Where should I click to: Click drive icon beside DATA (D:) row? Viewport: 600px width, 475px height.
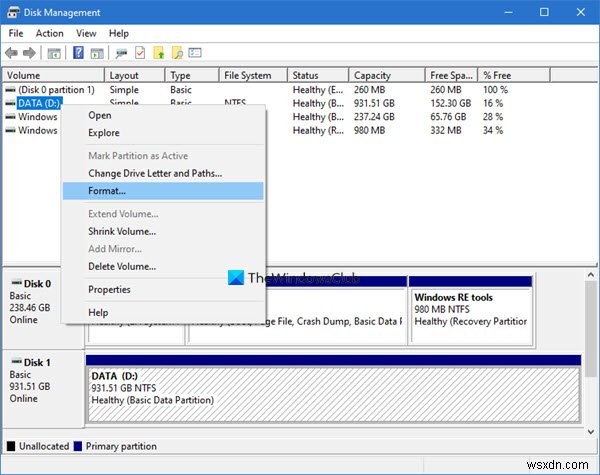(x=10, y=103)
